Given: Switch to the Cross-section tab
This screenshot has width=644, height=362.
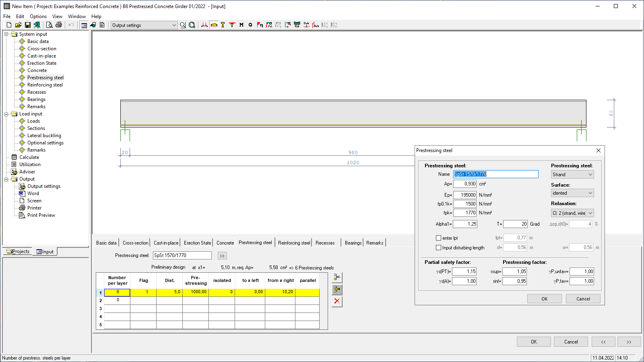Looking at the screenshot, I should click(135, 243).
